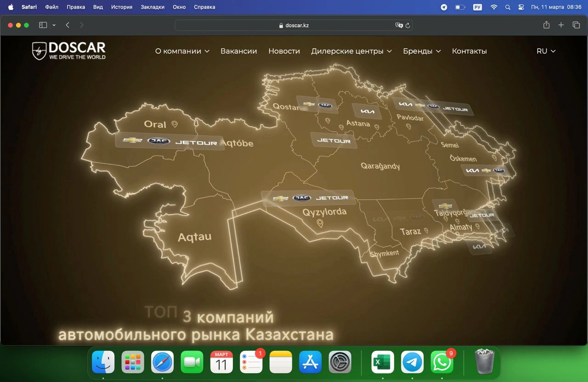Show battery status in the menu bar
This screenshot has width=588, height=382.
[460, 7]
